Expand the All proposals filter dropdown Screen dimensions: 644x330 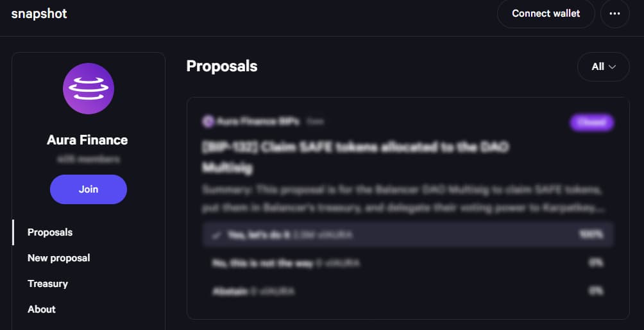603,67
